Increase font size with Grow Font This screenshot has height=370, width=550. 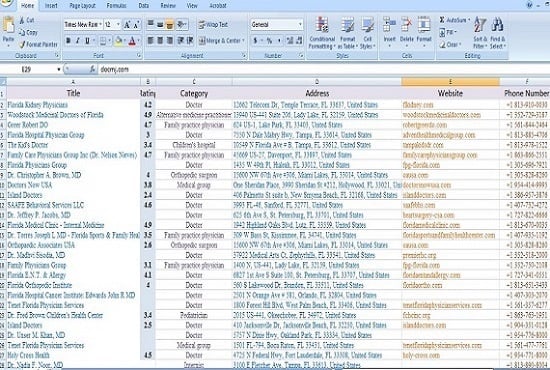pos(127,25)
